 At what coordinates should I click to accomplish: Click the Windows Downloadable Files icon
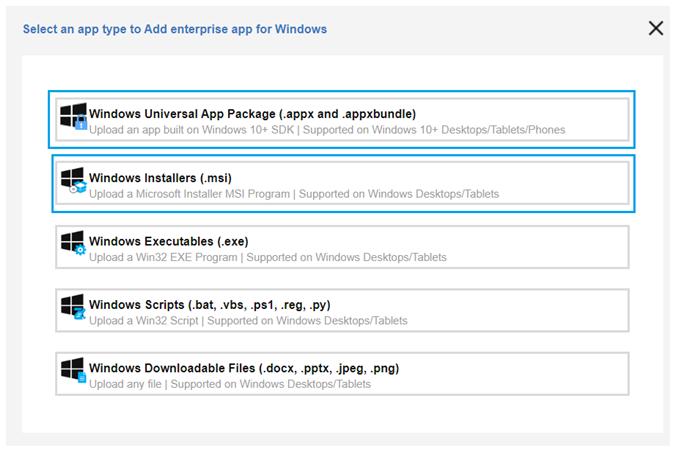click(x=73, y=370)
